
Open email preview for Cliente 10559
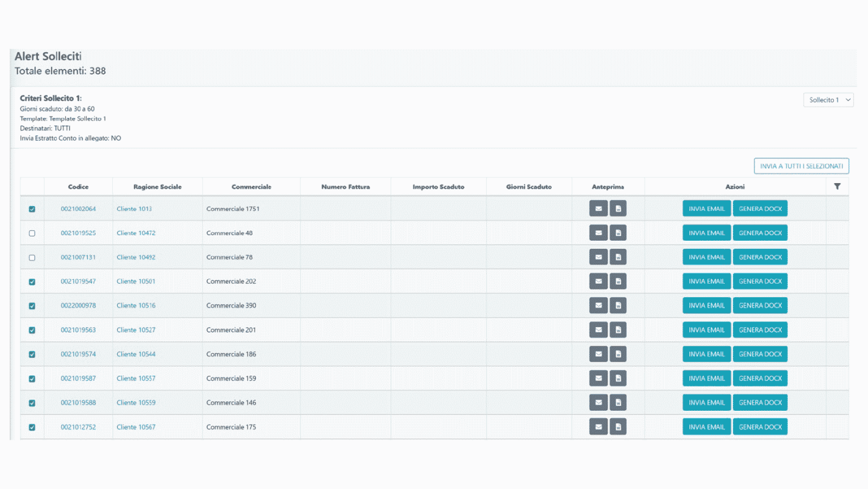point(598,402)
